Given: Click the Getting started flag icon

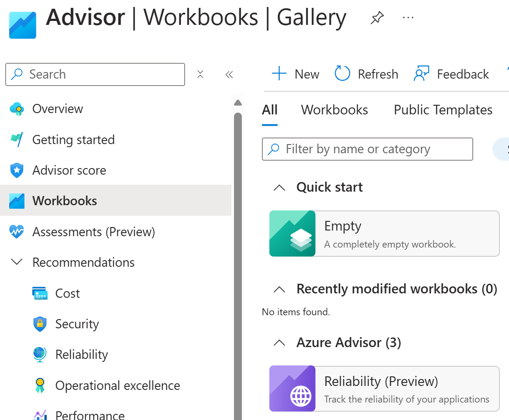Looking at the screenshot, I should 17,140.
